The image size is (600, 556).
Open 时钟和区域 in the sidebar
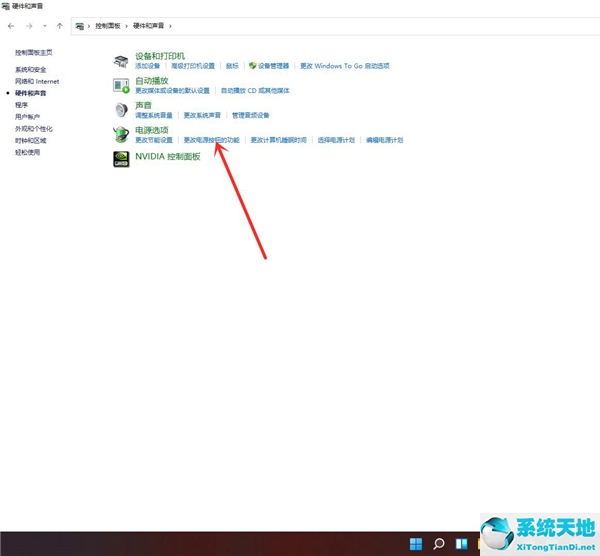[x=31, y=141]
